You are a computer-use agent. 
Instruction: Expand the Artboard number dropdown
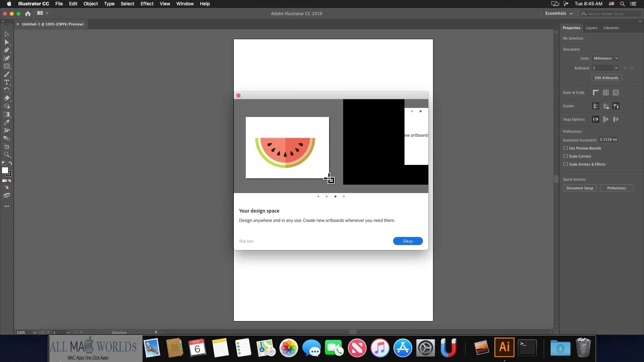(616, 68)
